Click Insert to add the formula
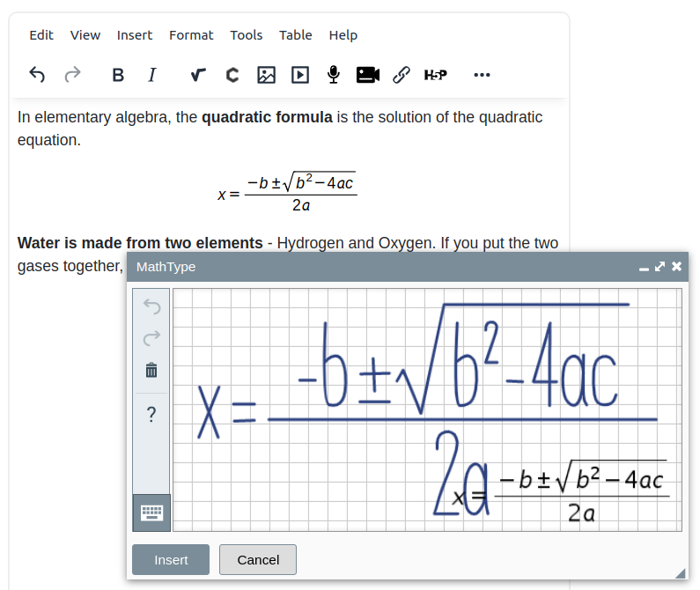This screenshot has height=590, width=700. (171, 560)
